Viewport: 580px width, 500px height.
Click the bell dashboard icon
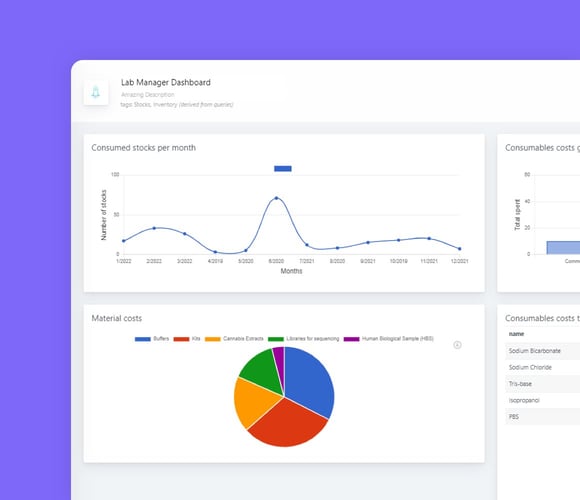(96, 92)
